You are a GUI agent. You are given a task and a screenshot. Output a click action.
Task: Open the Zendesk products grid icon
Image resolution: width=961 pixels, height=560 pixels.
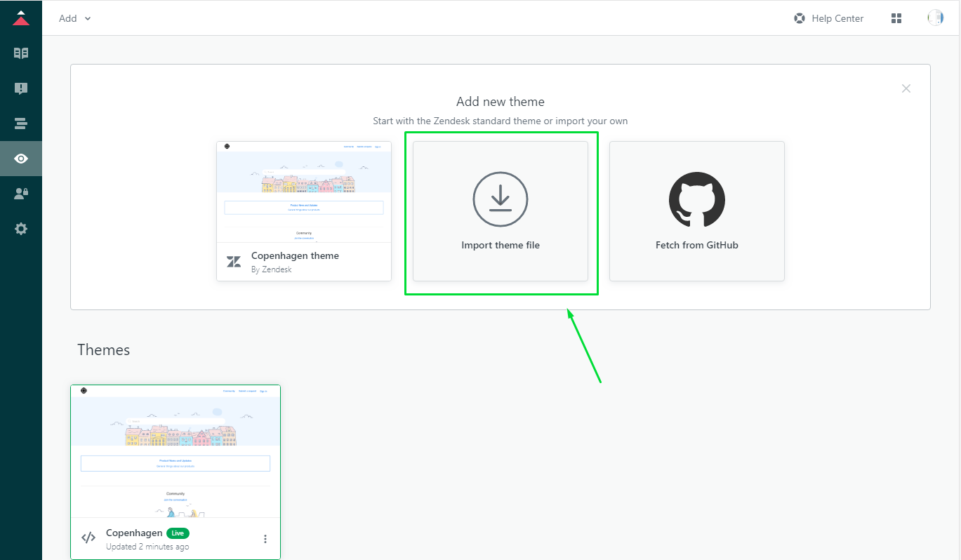[x=896, y=18]
